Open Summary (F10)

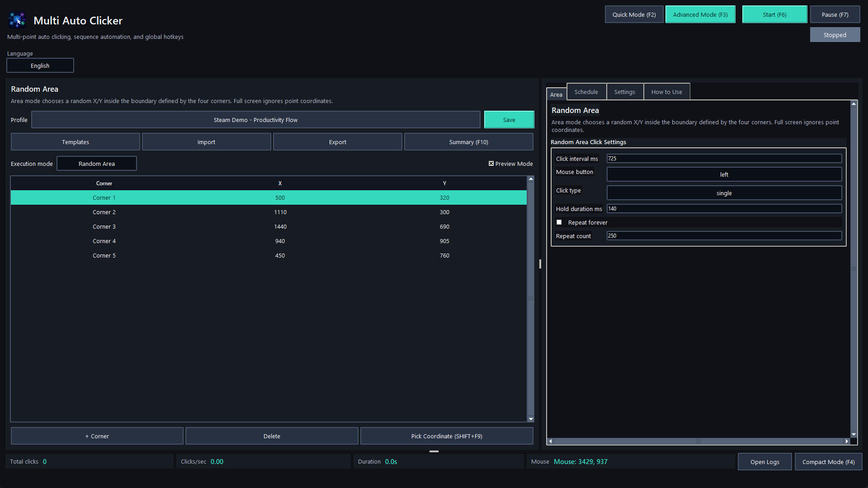click(468, 142)
